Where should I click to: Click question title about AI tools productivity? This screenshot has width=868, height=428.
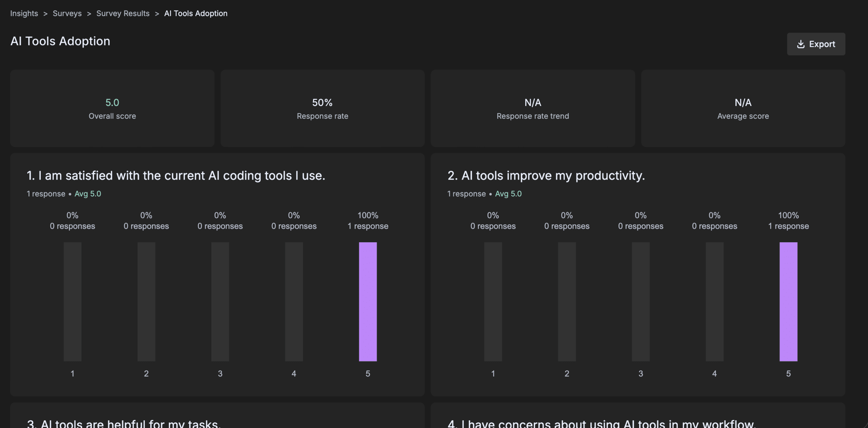tap(546, 175)
